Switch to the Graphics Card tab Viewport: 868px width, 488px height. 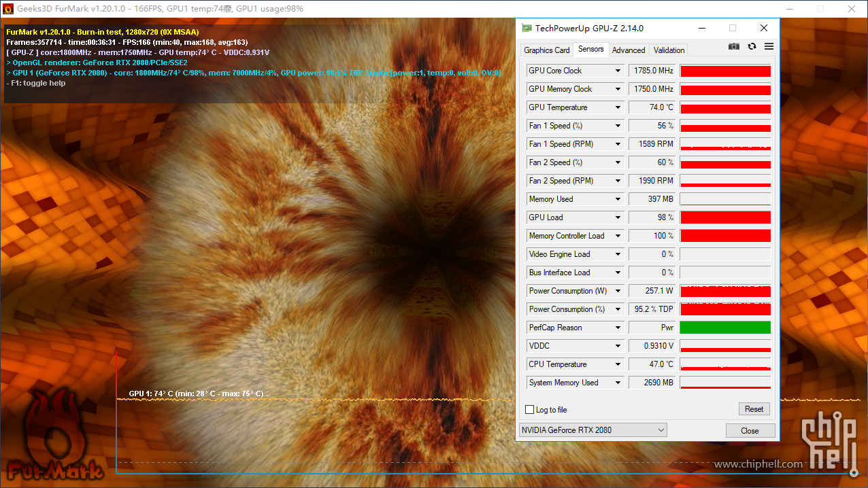point(547,50)
